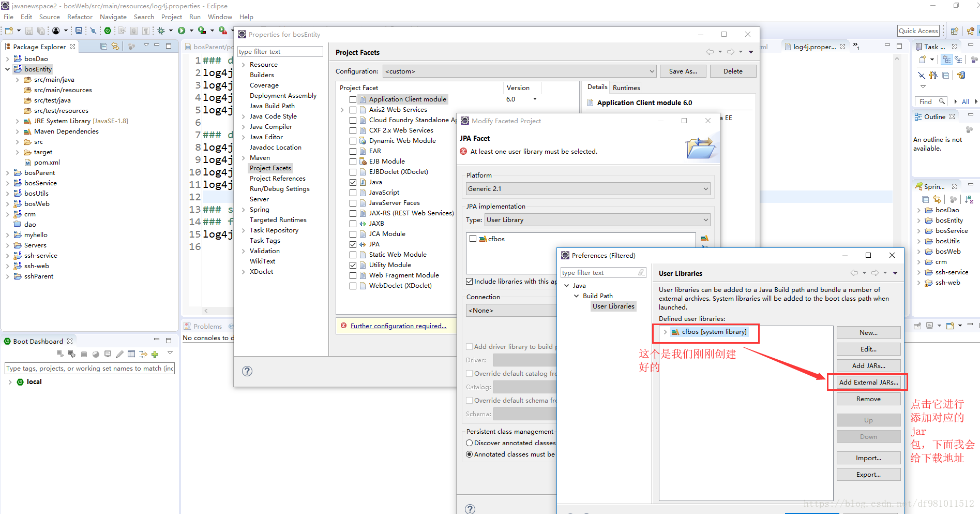
Task: Click start-debug icon in Boot Dashboard toolbar
Action: tap(72, 354)
